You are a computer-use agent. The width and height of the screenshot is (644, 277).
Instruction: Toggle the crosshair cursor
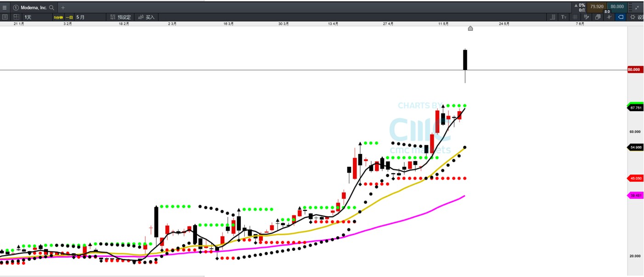[609, 17]
